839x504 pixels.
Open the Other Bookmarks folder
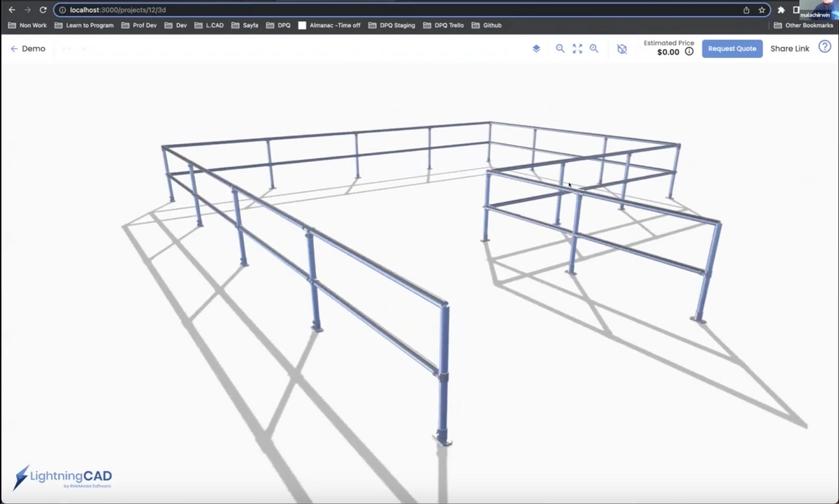tap(803, 25)
